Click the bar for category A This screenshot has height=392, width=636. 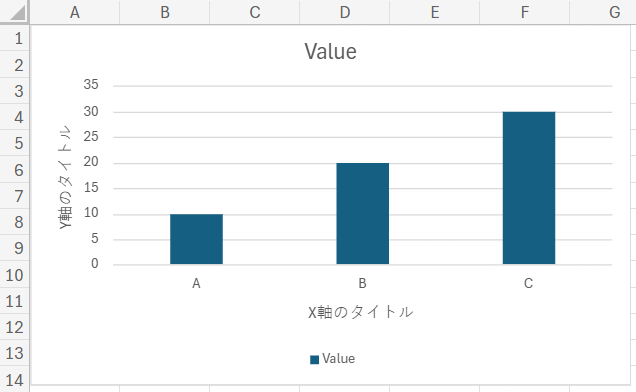[196, 239]
